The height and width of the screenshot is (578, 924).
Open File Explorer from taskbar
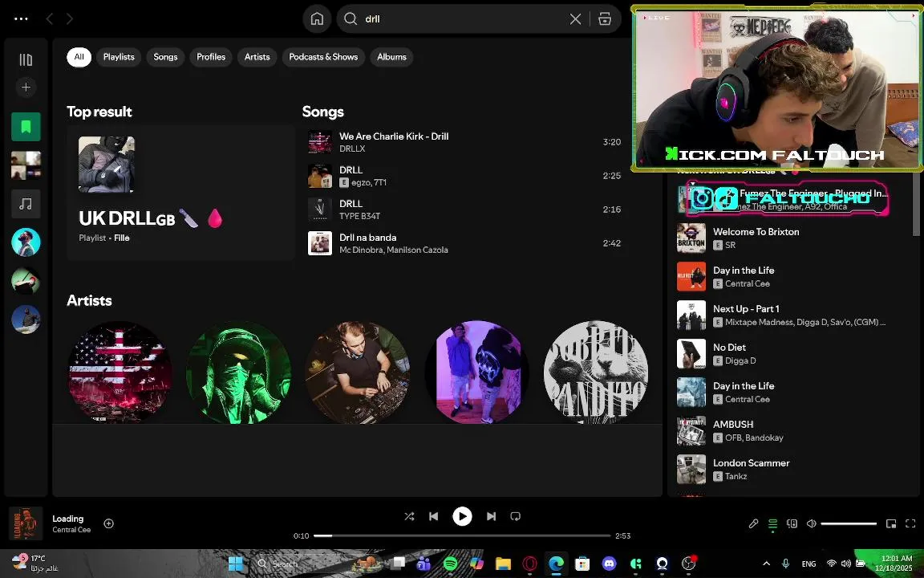coord(503,564)
